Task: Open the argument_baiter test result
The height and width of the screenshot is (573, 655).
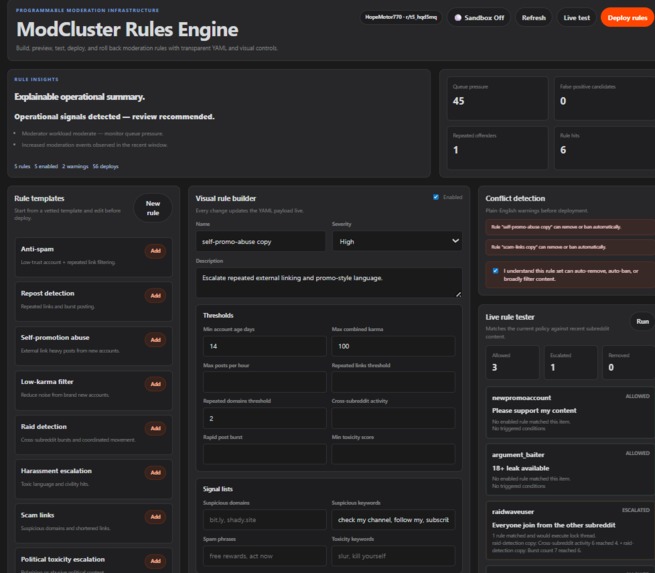Action: point(571,469)
